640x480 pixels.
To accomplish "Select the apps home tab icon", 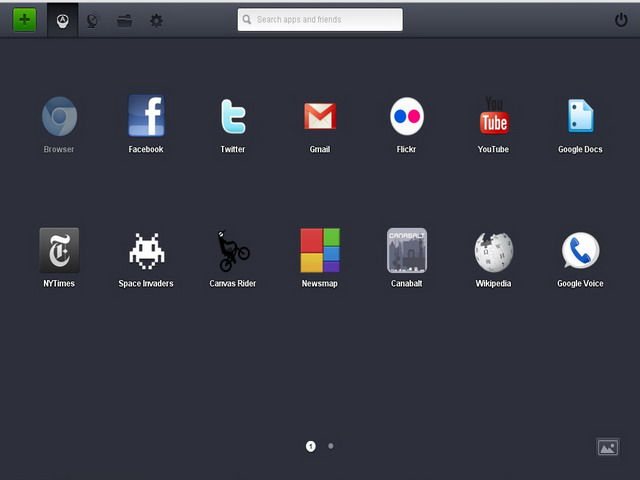I will [62, 20].
